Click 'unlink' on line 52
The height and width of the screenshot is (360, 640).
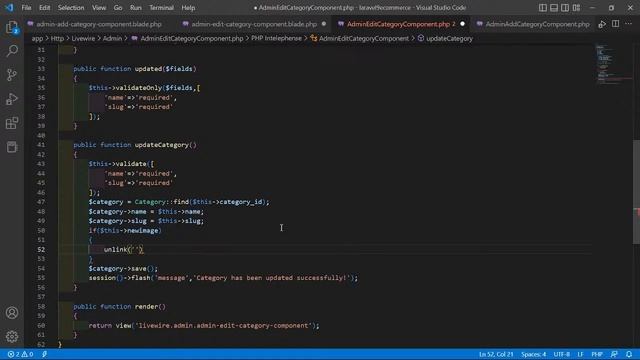pyautogui.click(x=116, y=249)
